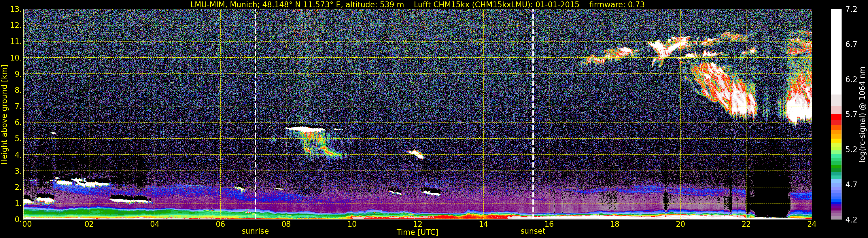Click the colorbar value 6.2
This screenshot has width=868, height=238.
pyautogui.click(x=851, y=80)
